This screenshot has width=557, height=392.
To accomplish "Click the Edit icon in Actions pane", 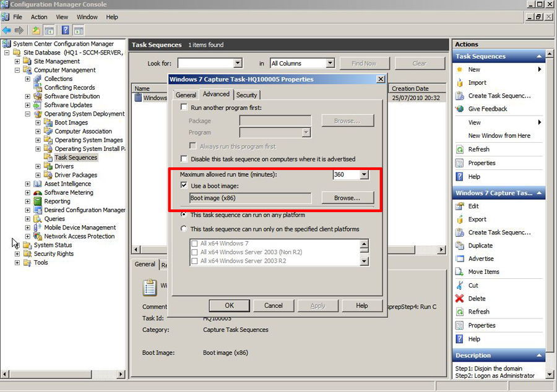I will point(460,206).
